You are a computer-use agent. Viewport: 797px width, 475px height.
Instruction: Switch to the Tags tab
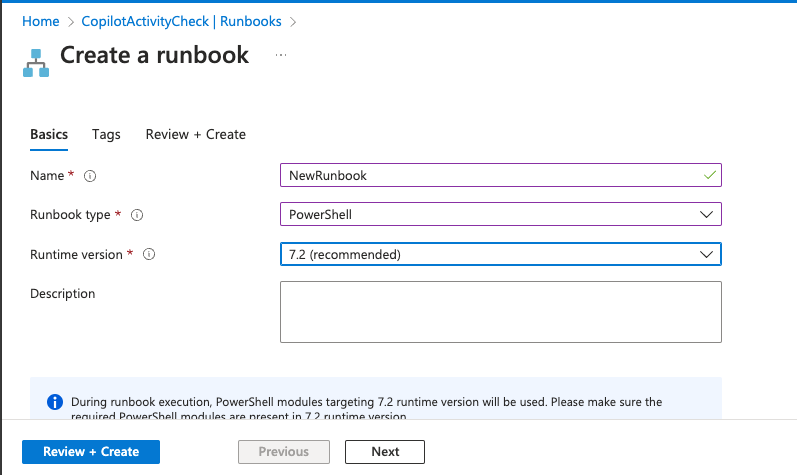[106, 134]
